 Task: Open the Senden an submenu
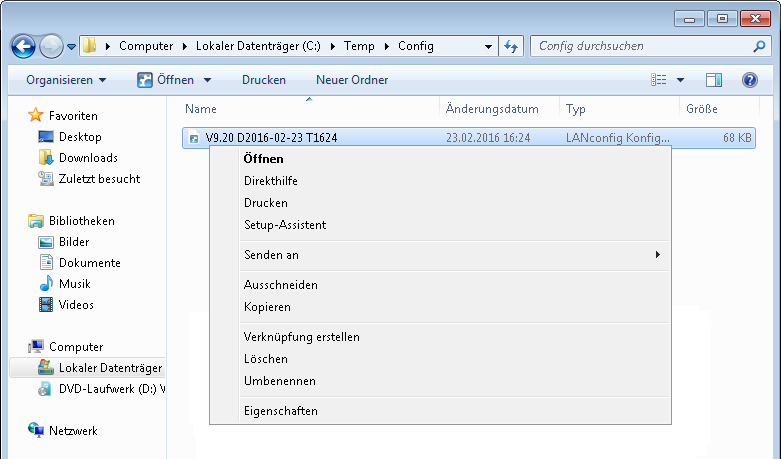(271, 255)
